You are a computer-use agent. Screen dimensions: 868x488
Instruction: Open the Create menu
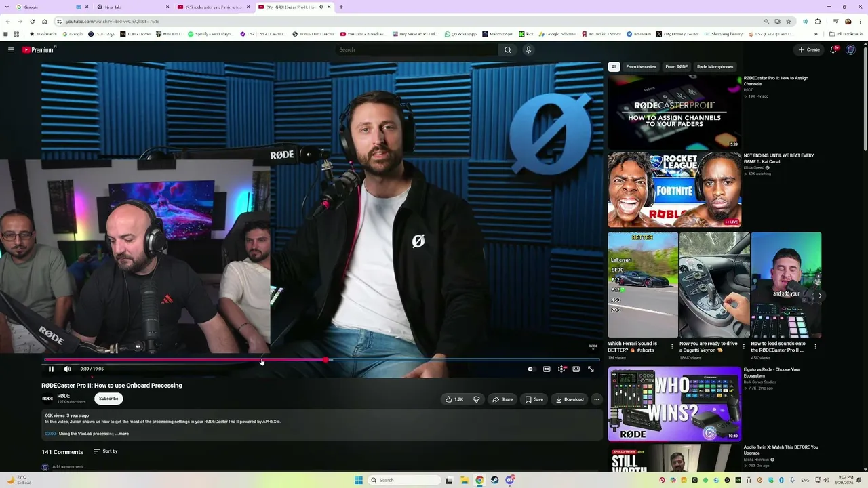[809, 49]
